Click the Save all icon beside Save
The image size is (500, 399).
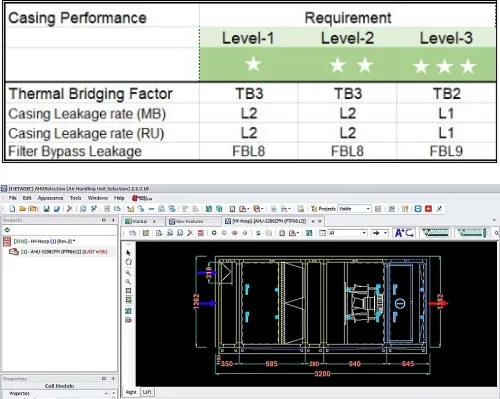(57, 209)
